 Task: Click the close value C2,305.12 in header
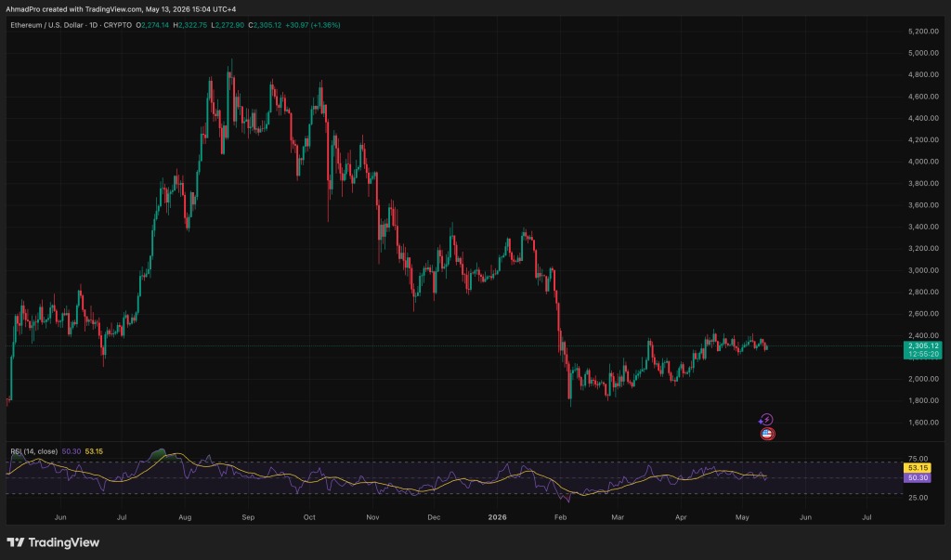tap(265, 25)
